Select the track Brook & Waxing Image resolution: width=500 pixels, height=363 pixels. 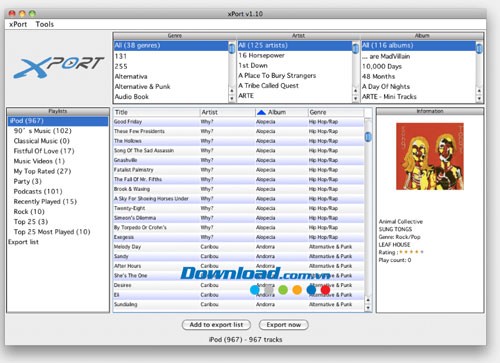[239, 189]
